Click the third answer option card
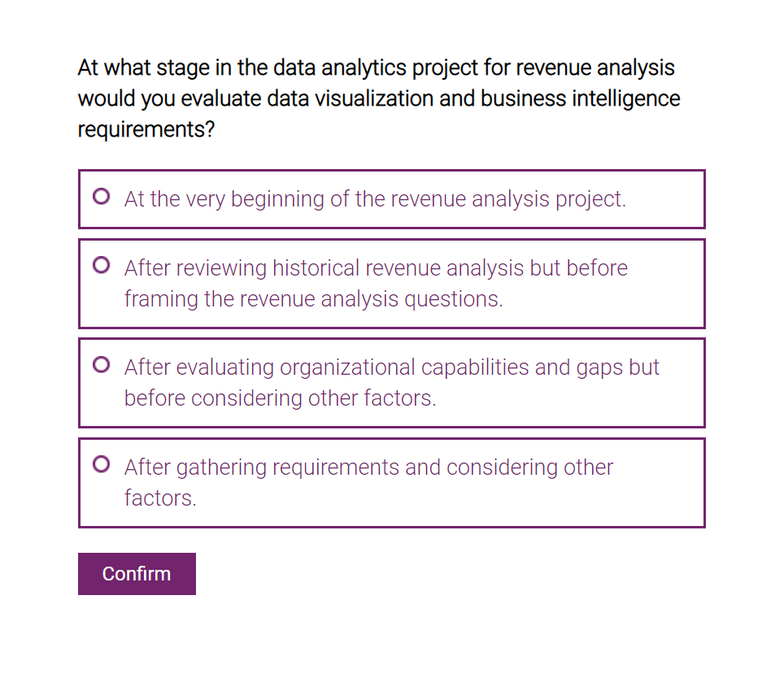Image resolution: width=784 pixels, height=691 pixels. tap(390, 382)
